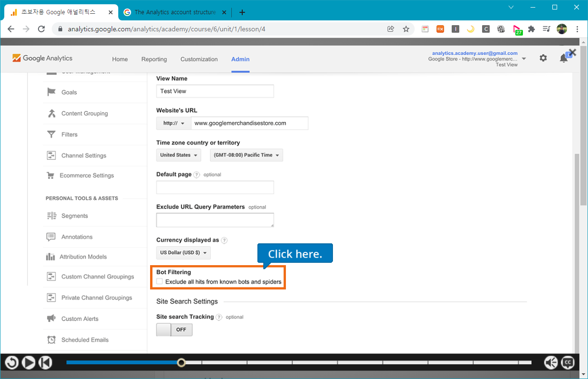Click the Private Channel Groupings icon

click(x=51, y=297)
